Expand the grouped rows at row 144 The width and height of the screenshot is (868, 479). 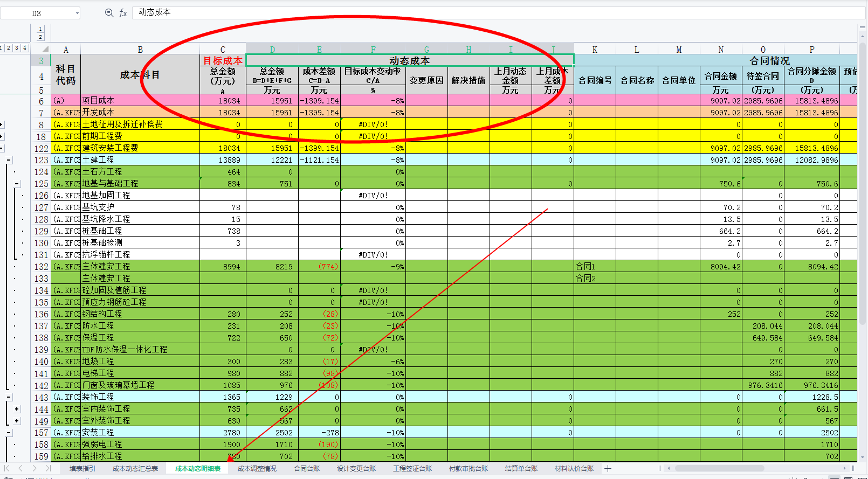point(17,409)
